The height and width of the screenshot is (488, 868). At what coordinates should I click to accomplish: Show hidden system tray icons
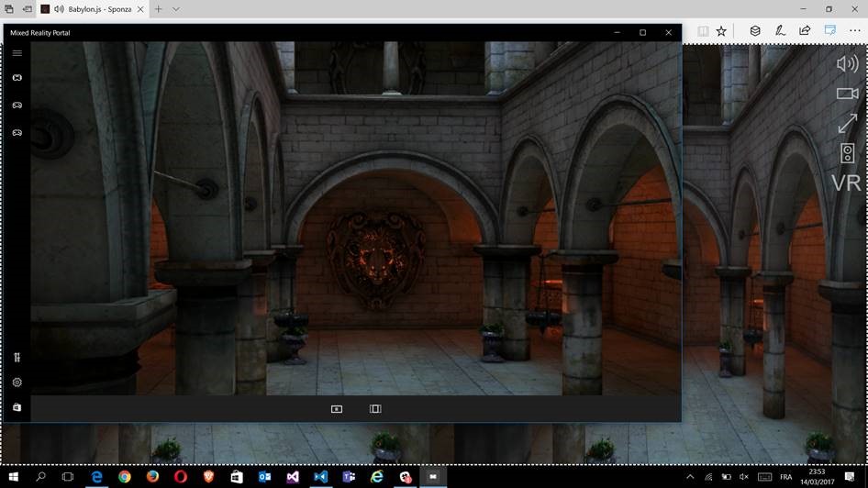point(690,477)
